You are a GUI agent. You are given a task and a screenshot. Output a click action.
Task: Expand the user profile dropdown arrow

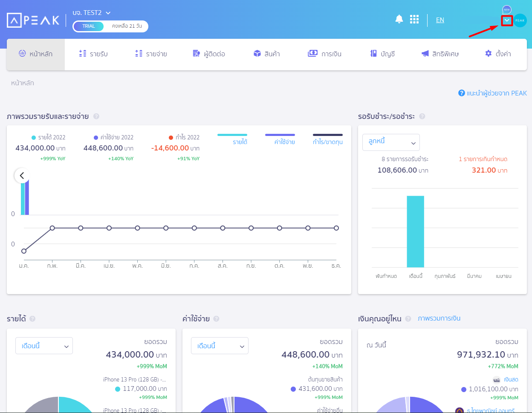click(507, 20)
